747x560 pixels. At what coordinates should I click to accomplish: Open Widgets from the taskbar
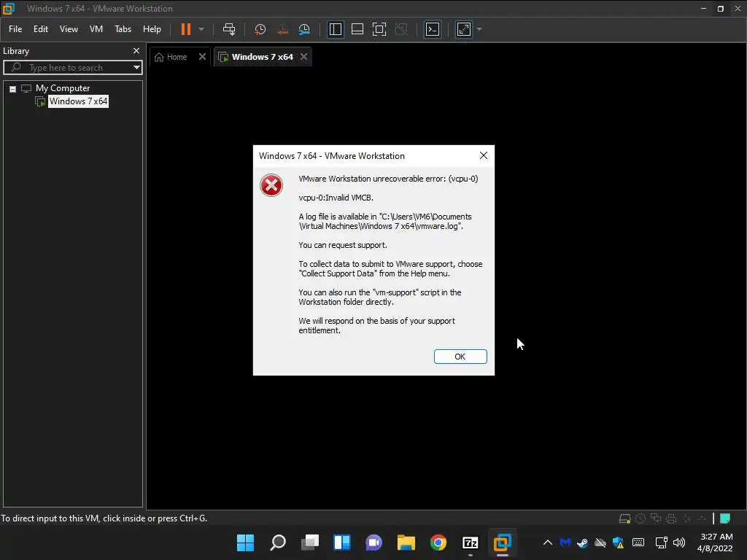[342, 542]
